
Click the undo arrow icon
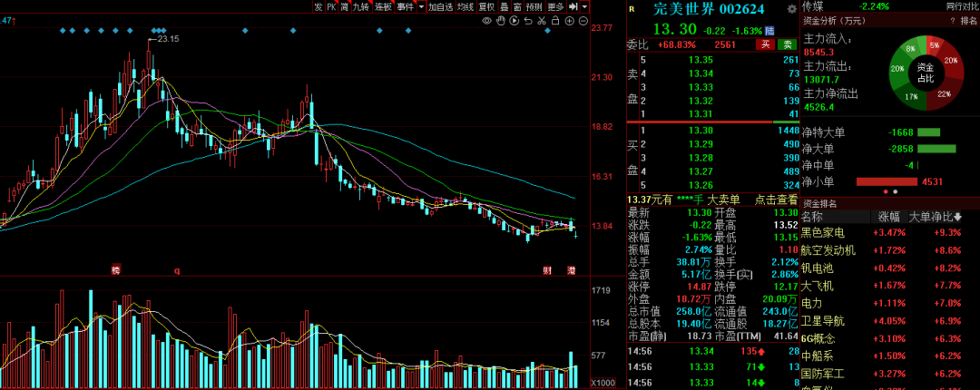pyautogui.click(x=528, y=21)
